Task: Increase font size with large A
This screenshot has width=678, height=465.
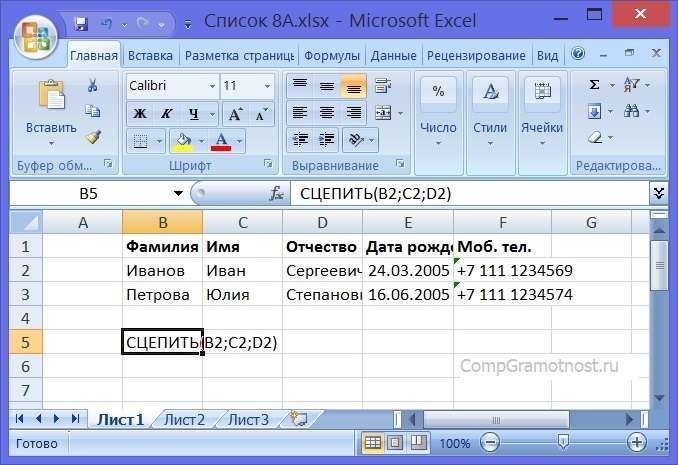Action: click(235, 114)
